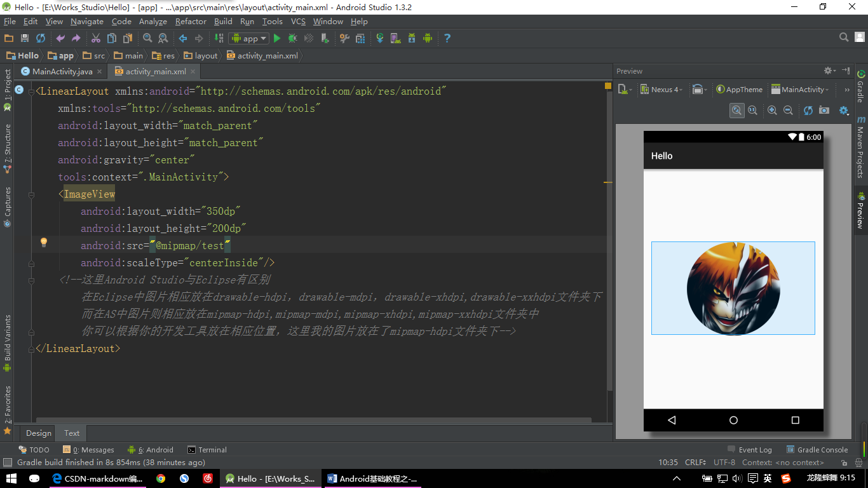Click the Paste clipboard icon
The image size is (868, 488).
[x=128, y=38]
